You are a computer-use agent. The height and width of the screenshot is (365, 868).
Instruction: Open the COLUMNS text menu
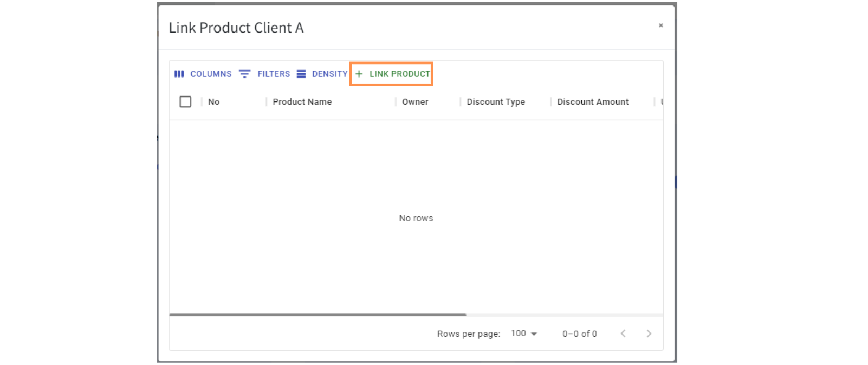(211, 74)
